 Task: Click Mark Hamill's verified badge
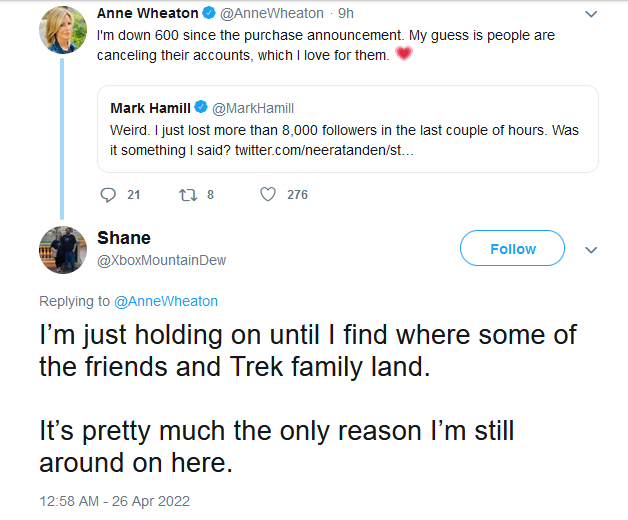click(x=200, y=108)
